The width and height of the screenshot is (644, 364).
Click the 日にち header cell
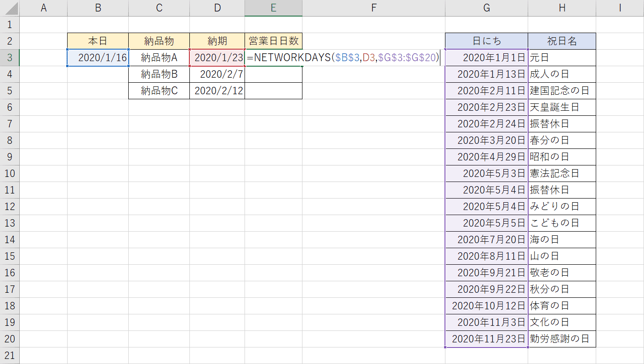(x=486, y=41)
